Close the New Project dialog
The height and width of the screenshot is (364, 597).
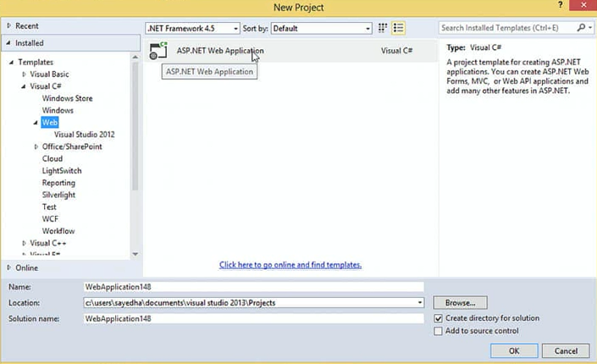[x=583, y=5]
